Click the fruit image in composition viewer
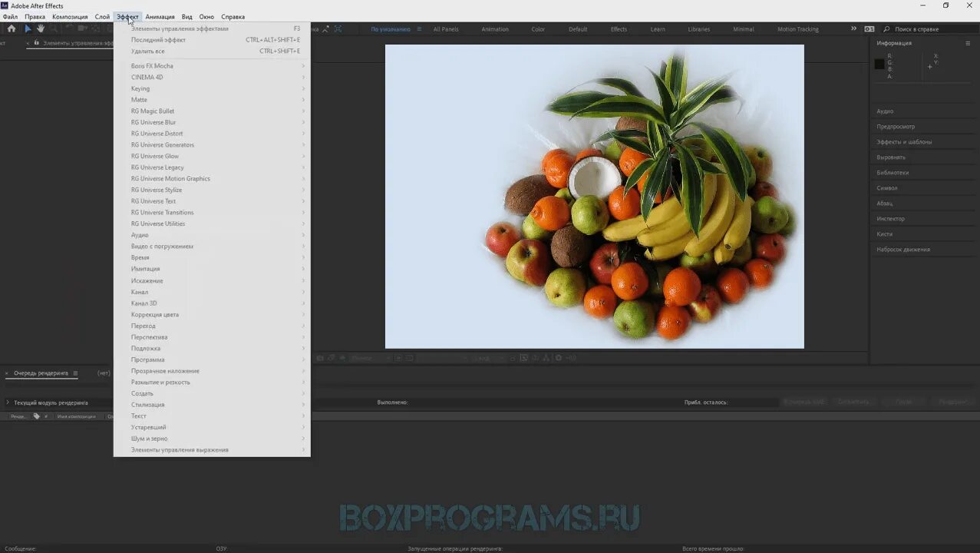 click(595, 197)
